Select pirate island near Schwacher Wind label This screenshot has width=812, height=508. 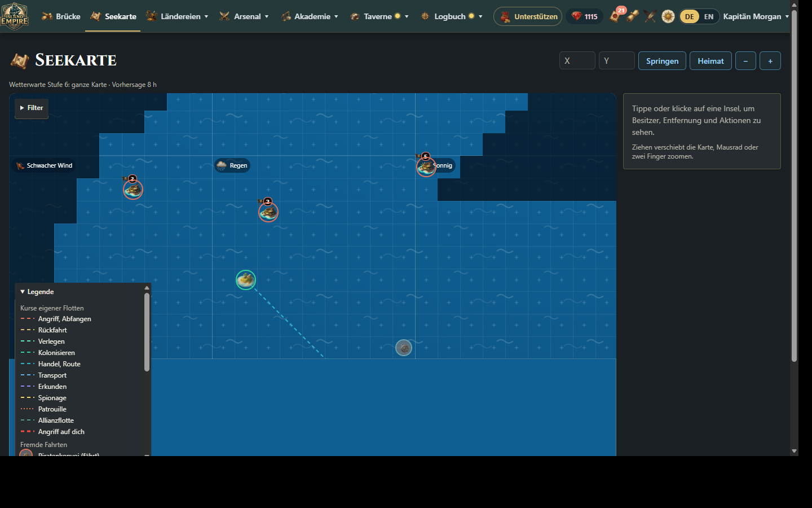coord(133,189)
